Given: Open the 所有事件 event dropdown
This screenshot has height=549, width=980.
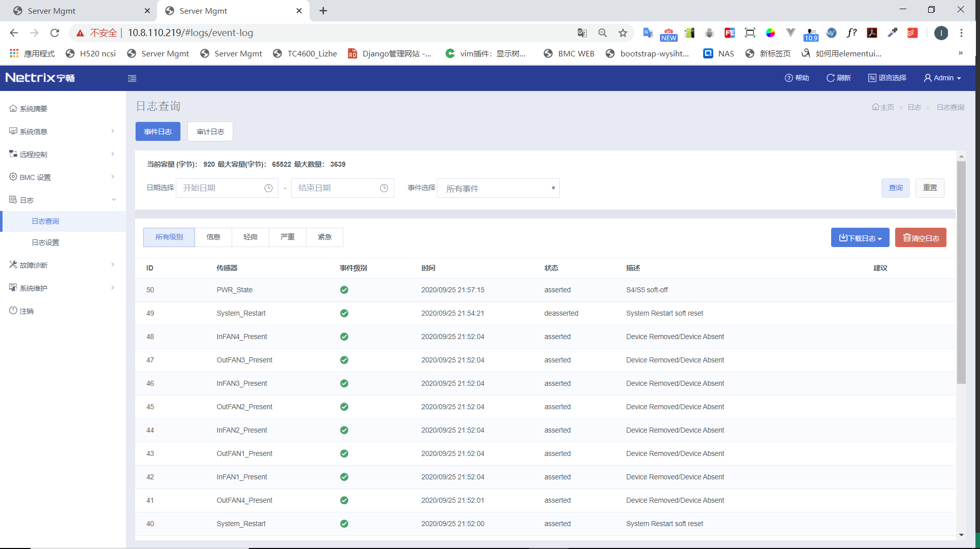Looking at the screenshot, I should [498, 188].
